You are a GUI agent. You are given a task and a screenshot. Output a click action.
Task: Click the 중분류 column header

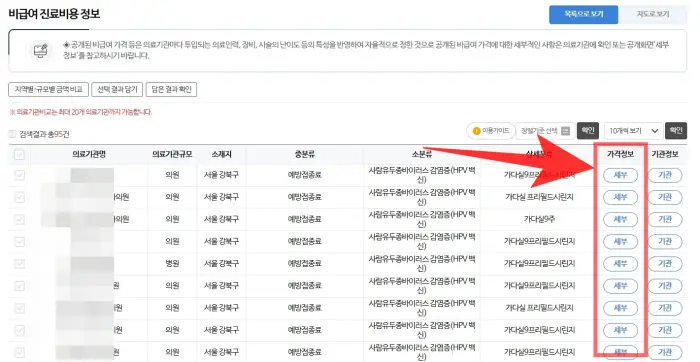[304, 154]
